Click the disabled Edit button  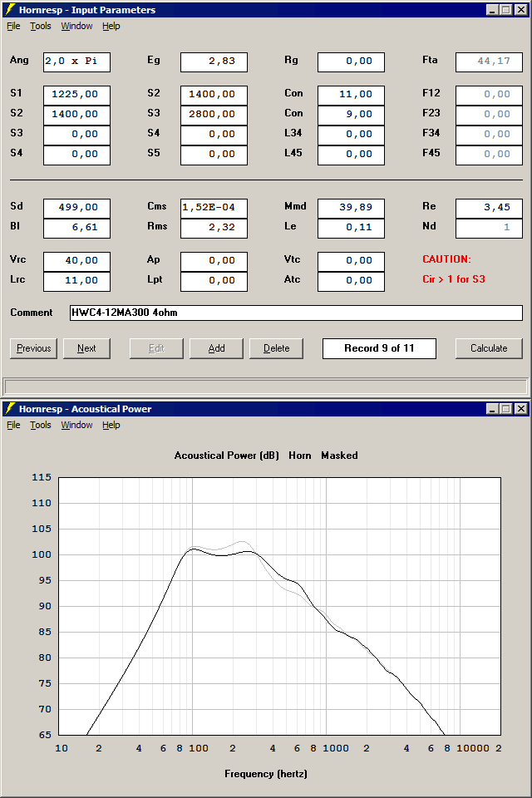click(x=156, y=348)
